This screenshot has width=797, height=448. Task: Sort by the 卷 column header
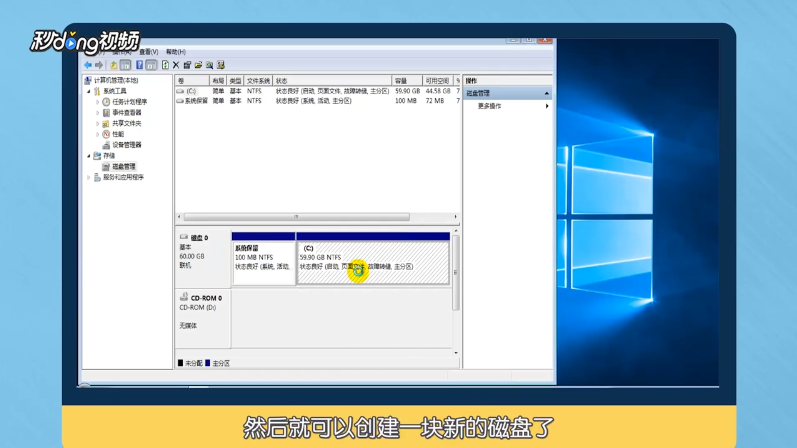tap(192, 81)
